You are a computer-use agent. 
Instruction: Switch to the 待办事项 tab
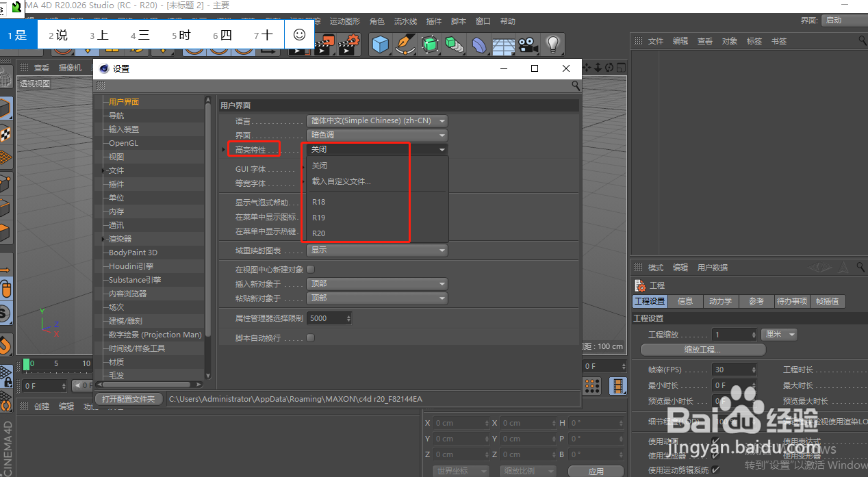point(792,301)
